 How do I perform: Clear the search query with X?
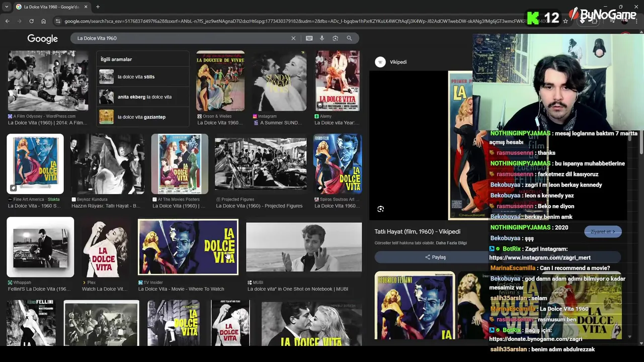pos(293,38)
